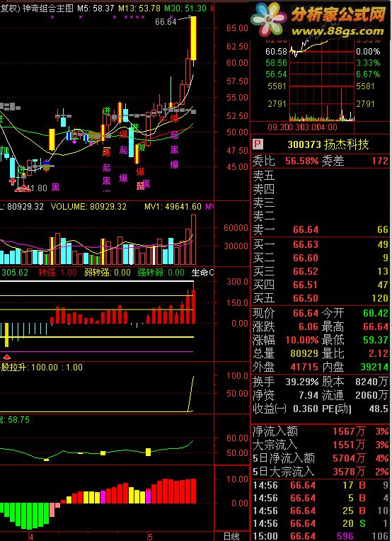This screenshot has height=541, width=392.
Task: Click the 买五 66.50 order row
Action: 321,298
